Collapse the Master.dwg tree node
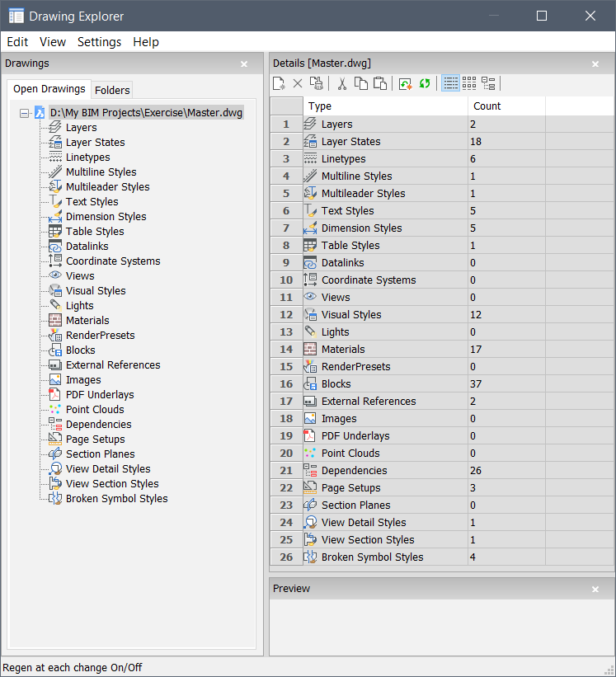The image size is (616, 677). pos(24,113)
